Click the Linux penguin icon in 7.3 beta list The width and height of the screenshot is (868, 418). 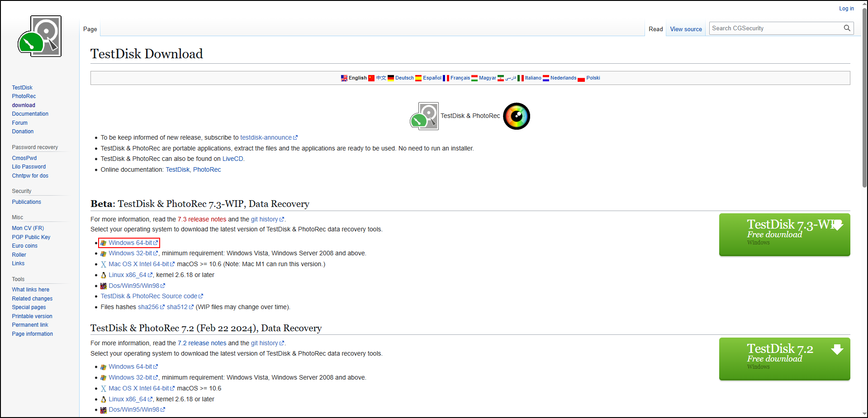[x=104, y=275]
